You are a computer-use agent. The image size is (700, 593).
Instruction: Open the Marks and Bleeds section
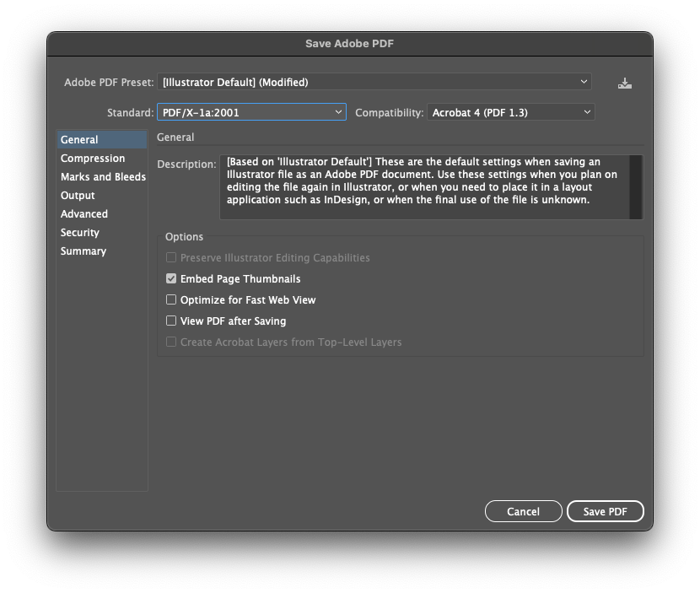(x=103, y=177)
